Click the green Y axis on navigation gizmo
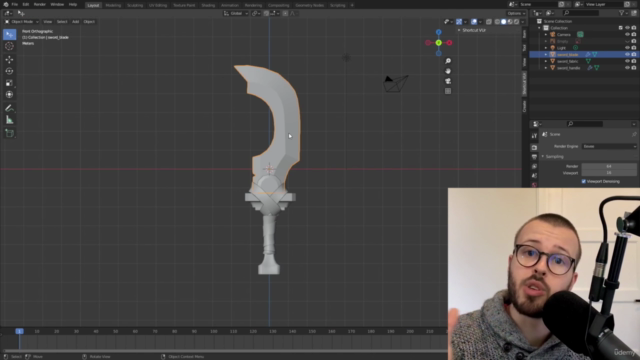 click(x=438, y=42)
